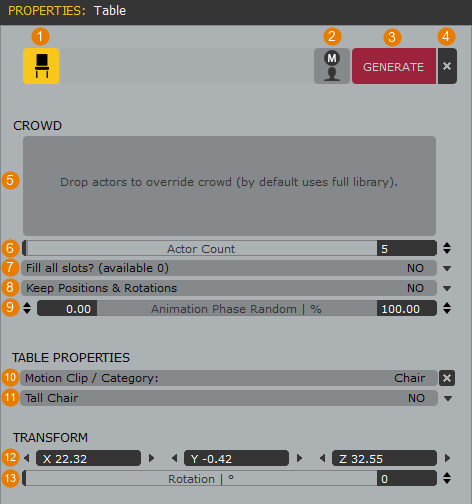The width and height of the screenshot is (472, 504).
Task: Click the Rotation value field
Action: (x=407, y=479)
